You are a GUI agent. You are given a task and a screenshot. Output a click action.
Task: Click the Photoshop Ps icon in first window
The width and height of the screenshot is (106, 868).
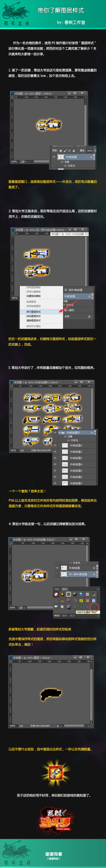coord(12,93)
